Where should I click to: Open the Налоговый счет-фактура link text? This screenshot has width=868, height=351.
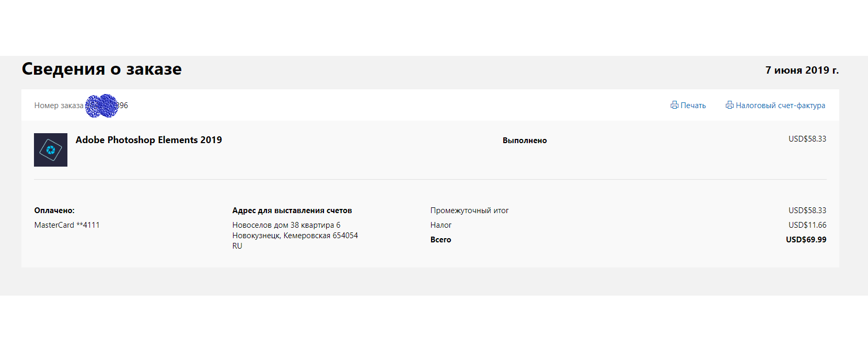pyautogui.click(x=780, y=106)
